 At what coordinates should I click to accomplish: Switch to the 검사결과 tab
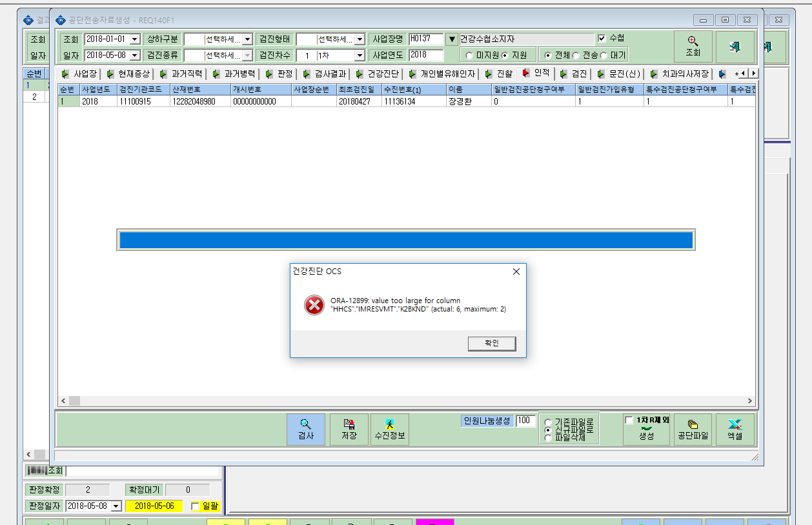click(x=326, y=74)
